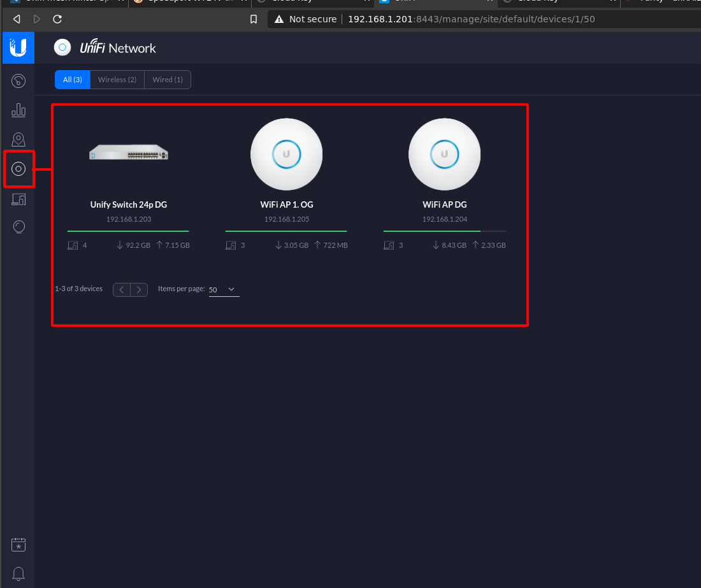Viewport: 701px width, 588px height.
Task: Open the WiFi AP DG device name
Action: point(445,204)
